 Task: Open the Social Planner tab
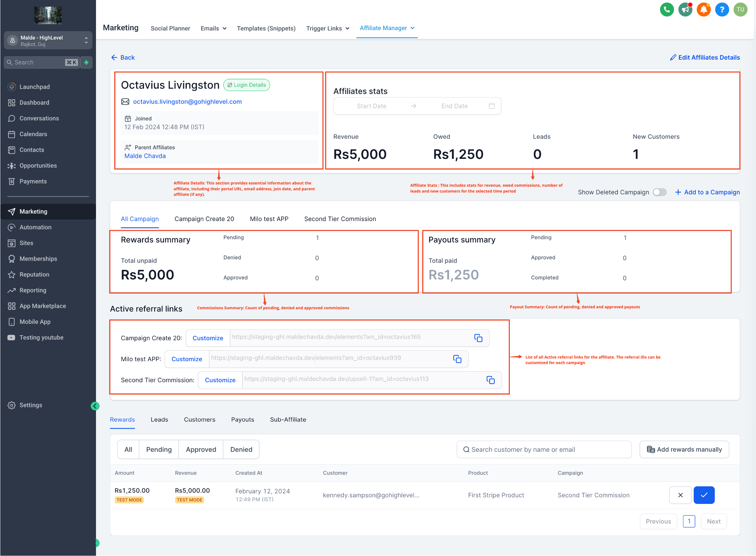170,28
